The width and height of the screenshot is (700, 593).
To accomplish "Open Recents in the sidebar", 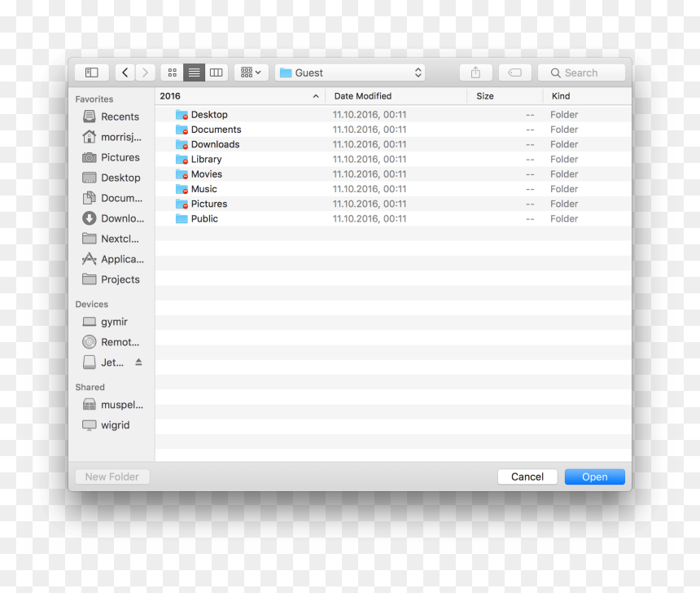I will pos(112,116).
